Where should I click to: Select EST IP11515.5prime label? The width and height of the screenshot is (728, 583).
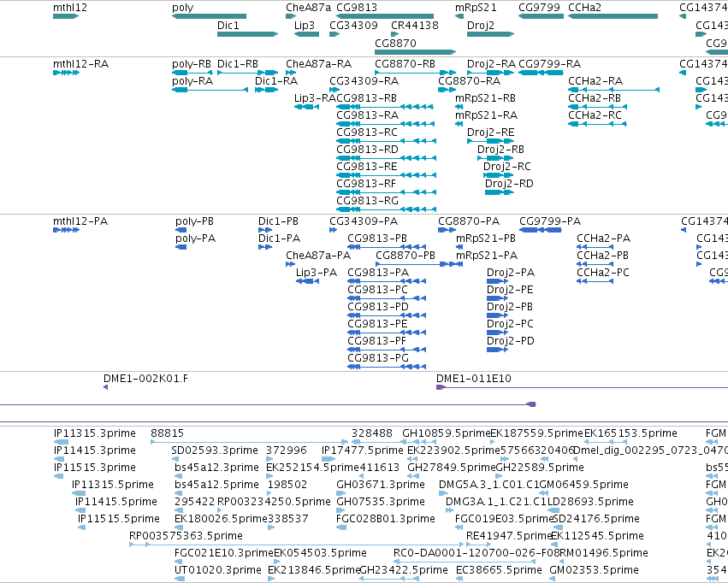tap(118, 519)
